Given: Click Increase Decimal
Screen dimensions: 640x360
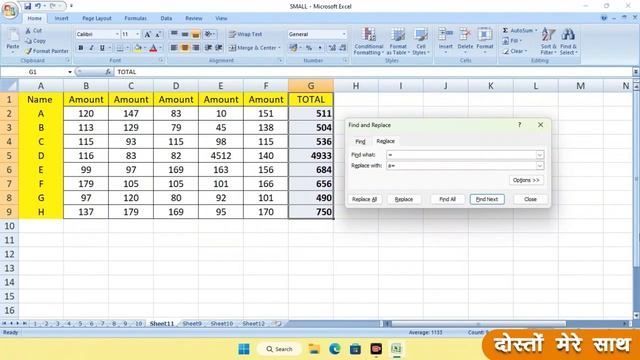Looking at the screenshot, I should coord(332,48).
